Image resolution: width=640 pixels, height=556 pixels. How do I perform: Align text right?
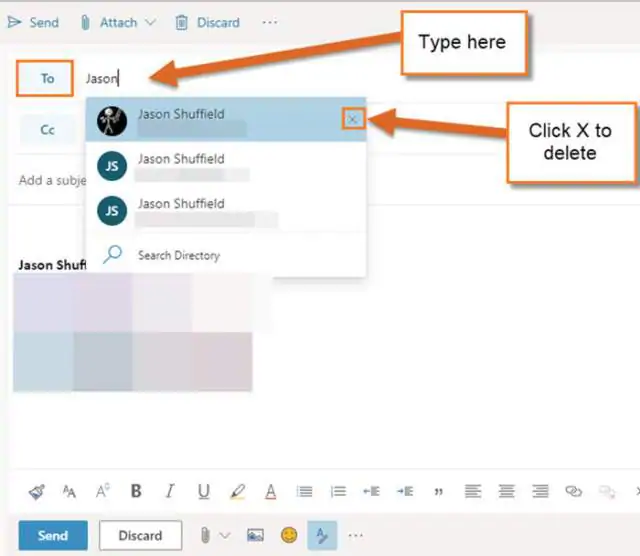pos(540,491)
